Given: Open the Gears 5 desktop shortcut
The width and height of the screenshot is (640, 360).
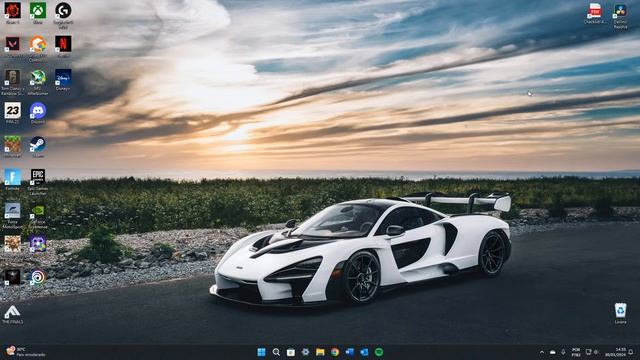Looking at the screenshot, I should pyautogui.click(x=12, y=11).
